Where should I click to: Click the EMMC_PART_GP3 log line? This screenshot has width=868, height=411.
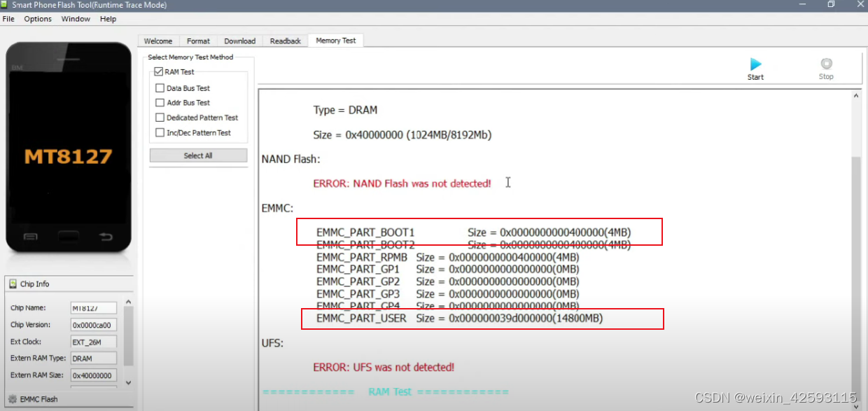click(448, 294)
